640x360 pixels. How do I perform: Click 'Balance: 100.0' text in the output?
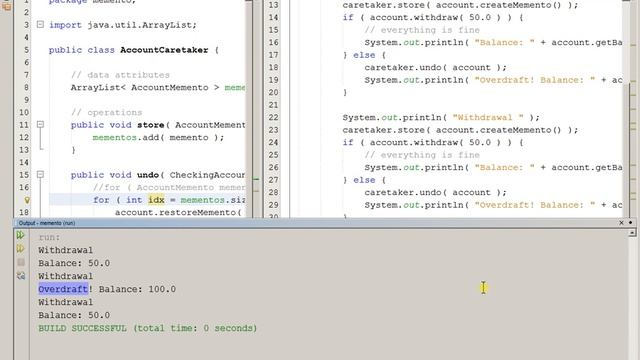(137, 289)
